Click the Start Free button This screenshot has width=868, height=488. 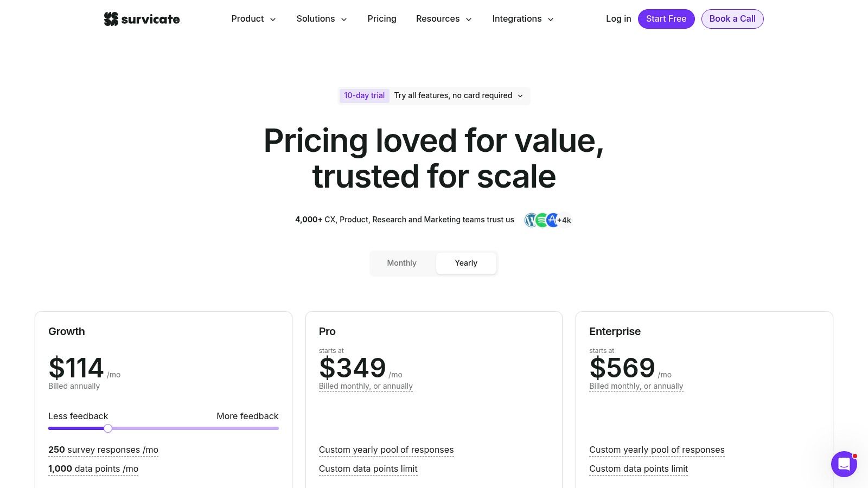tap(666, 18)
